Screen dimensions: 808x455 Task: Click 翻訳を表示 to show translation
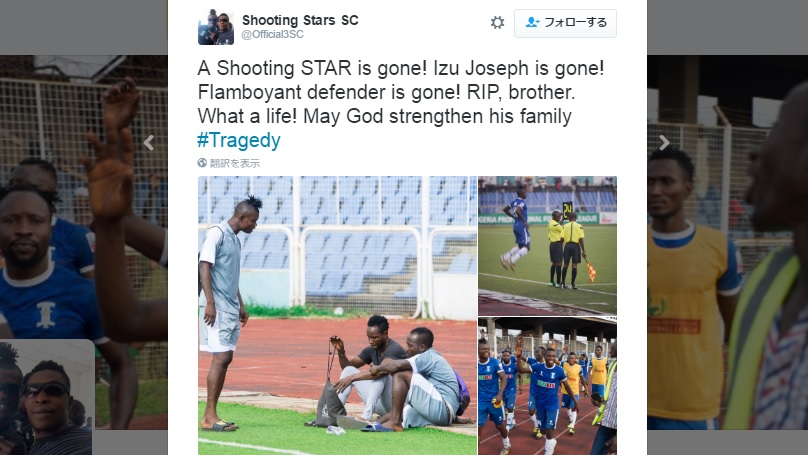tap(234, 163)
